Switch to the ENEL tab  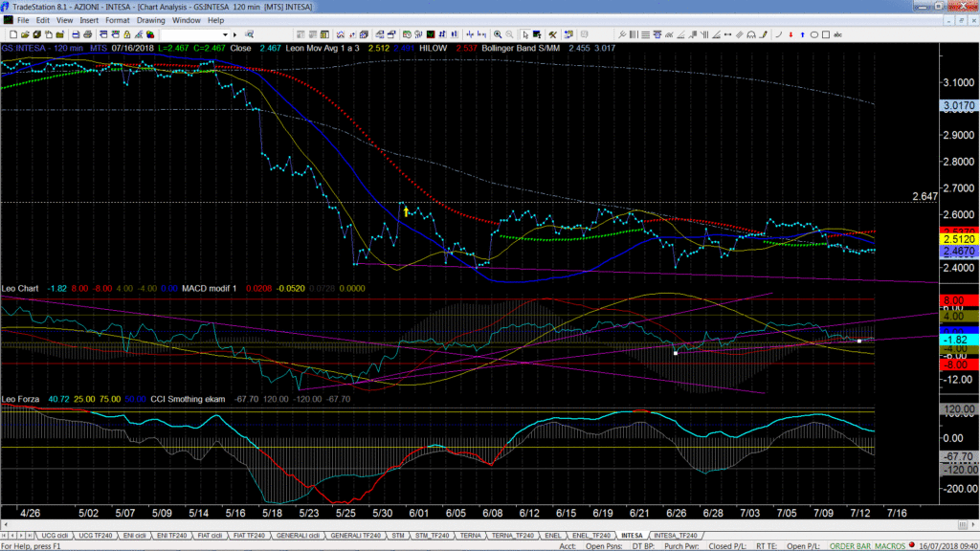coord(552,536)
